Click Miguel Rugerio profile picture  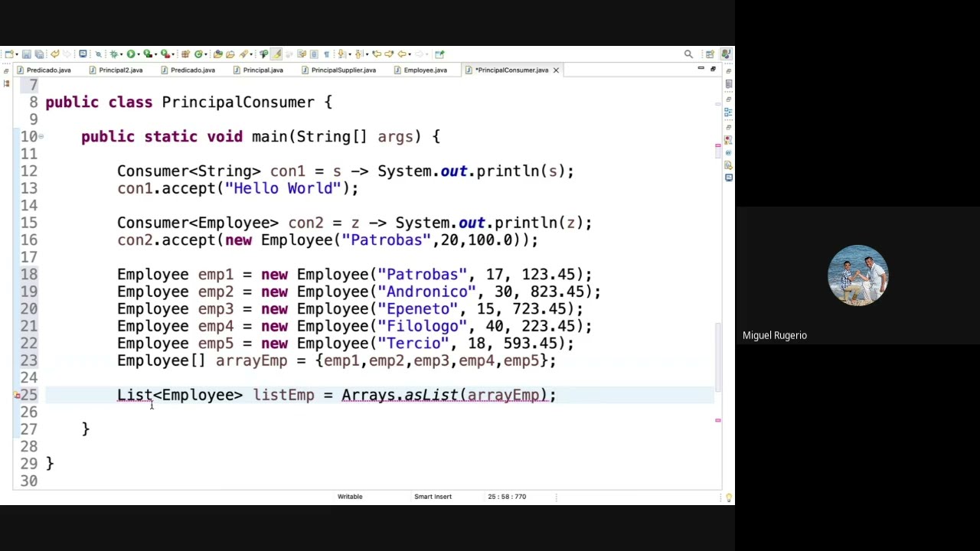pos(857,275)
